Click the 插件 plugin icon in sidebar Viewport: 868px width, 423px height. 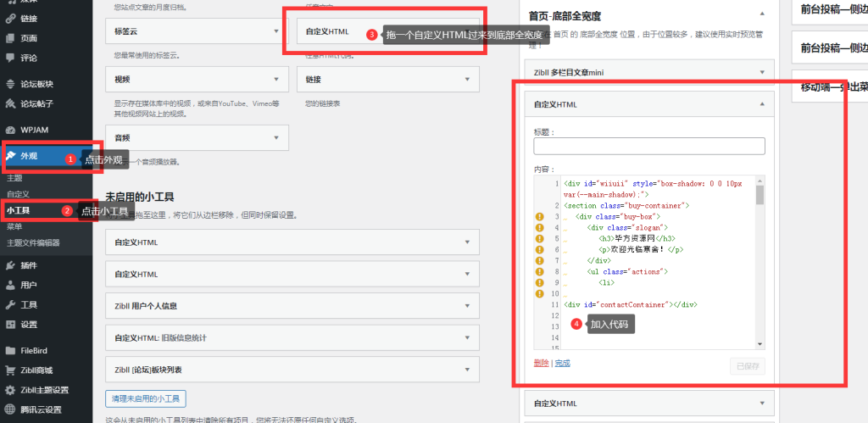(x=9, y=265)
